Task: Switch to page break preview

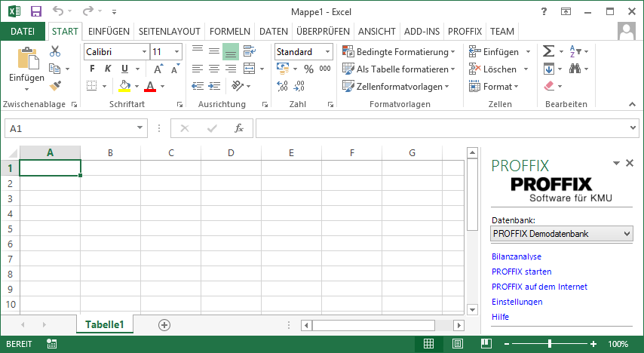Action: point(486,343)
